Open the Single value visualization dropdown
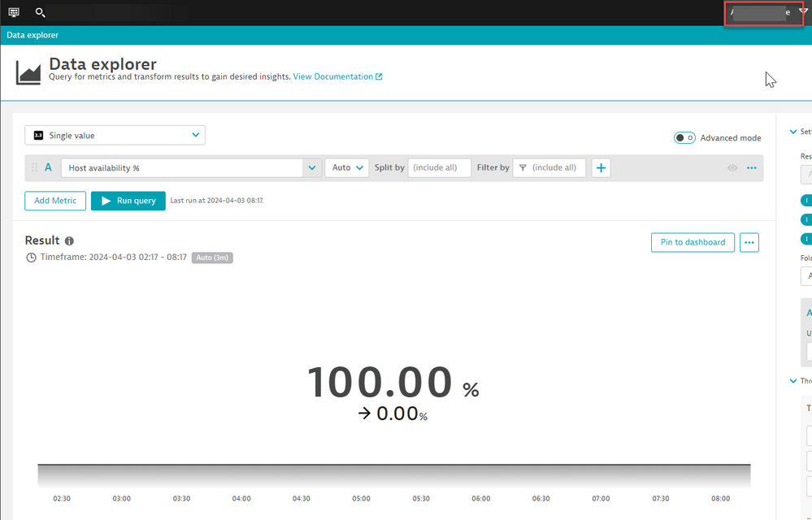 pyautogui.click(x=115, y=135)
